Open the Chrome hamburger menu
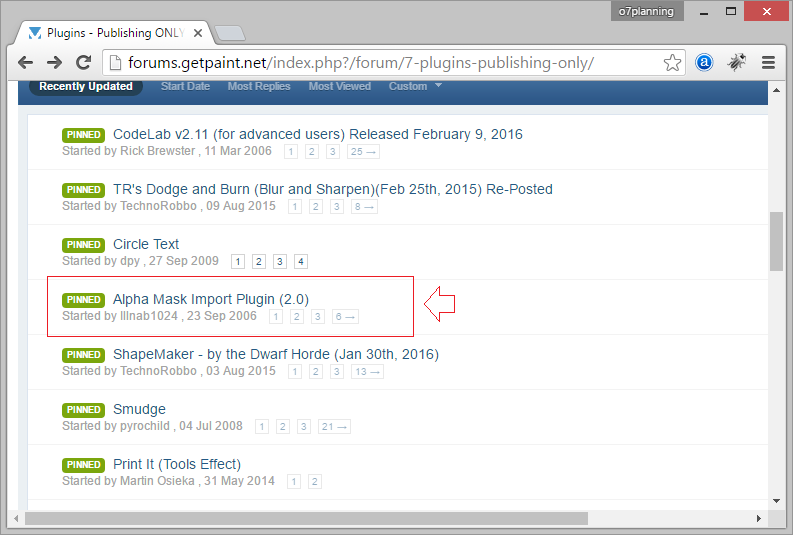The height and width of the screenshot is (535, 793). coord(768,63)
